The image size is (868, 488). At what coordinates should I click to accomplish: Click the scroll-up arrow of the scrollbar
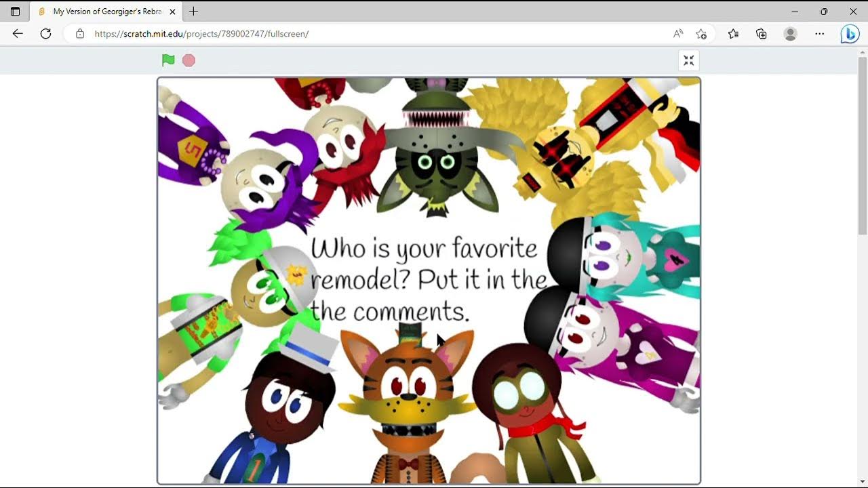(862, 52)
